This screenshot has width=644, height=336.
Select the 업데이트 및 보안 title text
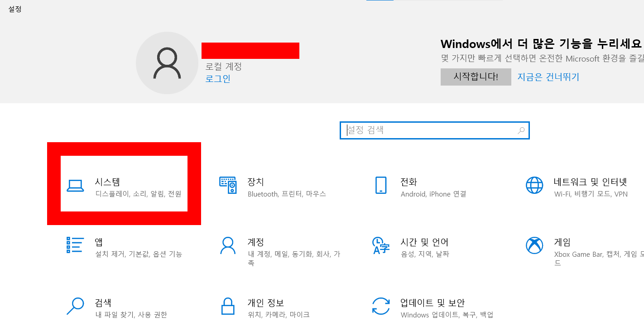433,303
